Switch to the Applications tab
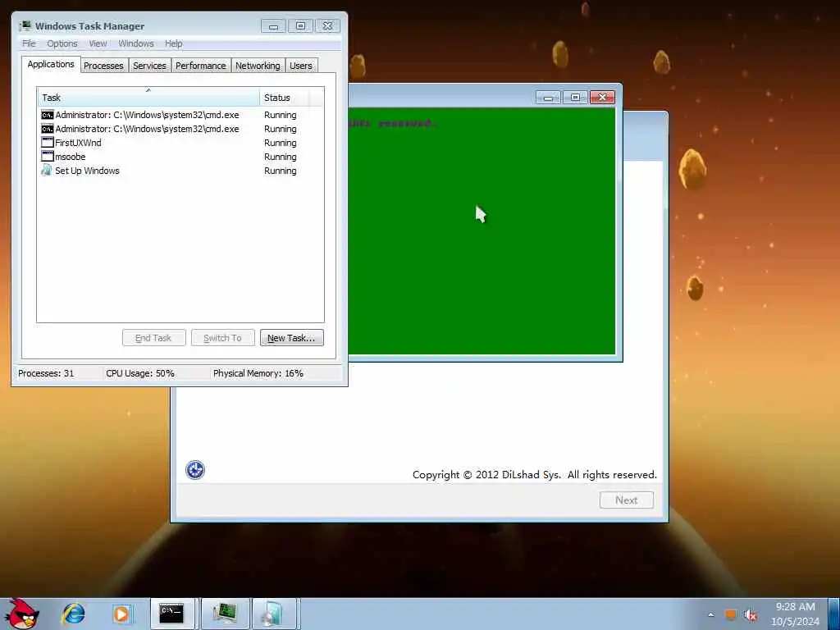Viewport: 840px width, 630px height. (x=51, y=64)
